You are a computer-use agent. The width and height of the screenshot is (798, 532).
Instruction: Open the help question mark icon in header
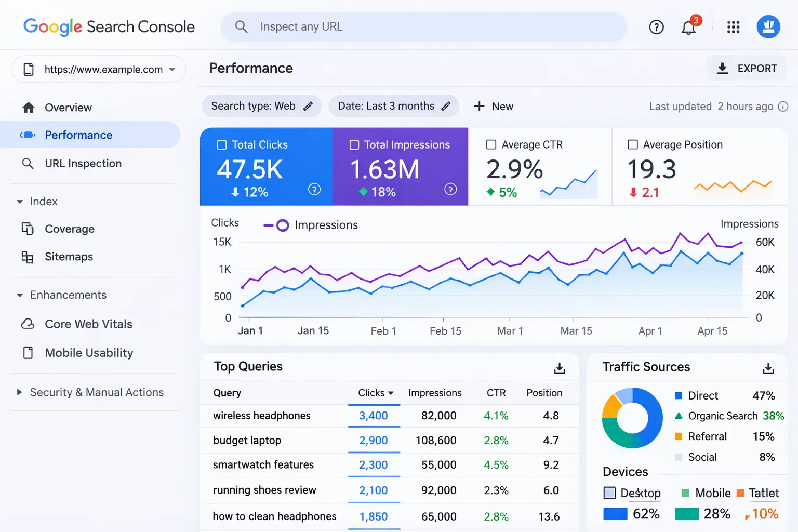(656, 27)
